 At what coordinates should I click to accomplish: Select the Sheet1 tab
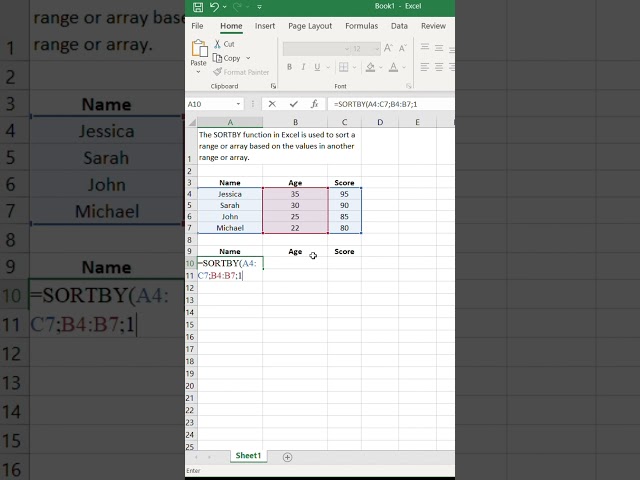click(248, 456)
